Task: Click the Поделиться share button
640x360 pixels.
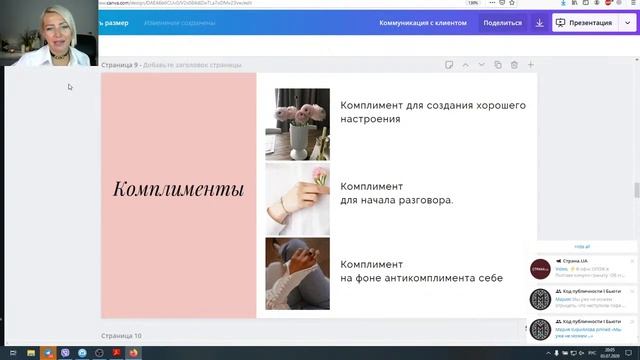Action: coord(502,23)
